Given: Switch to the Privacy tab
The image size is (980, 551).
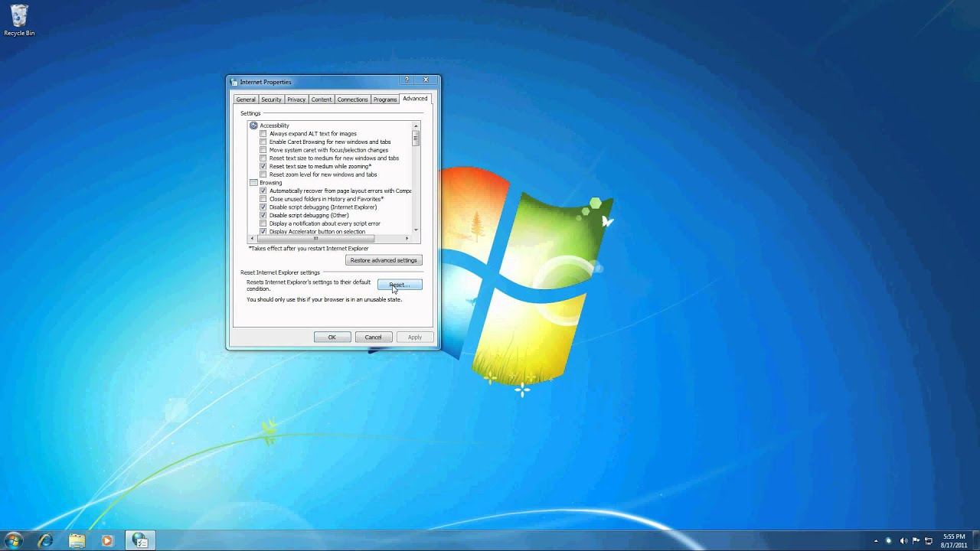Looking at the screenshot, I should [296, 99].
